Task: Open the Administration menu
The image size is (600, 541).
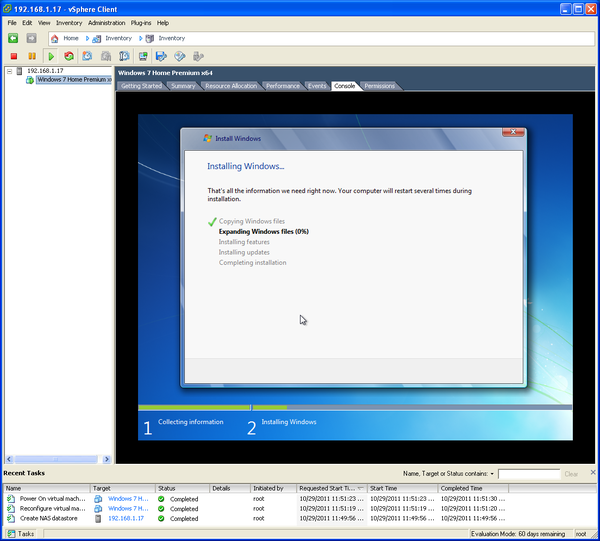Action: 106,22
